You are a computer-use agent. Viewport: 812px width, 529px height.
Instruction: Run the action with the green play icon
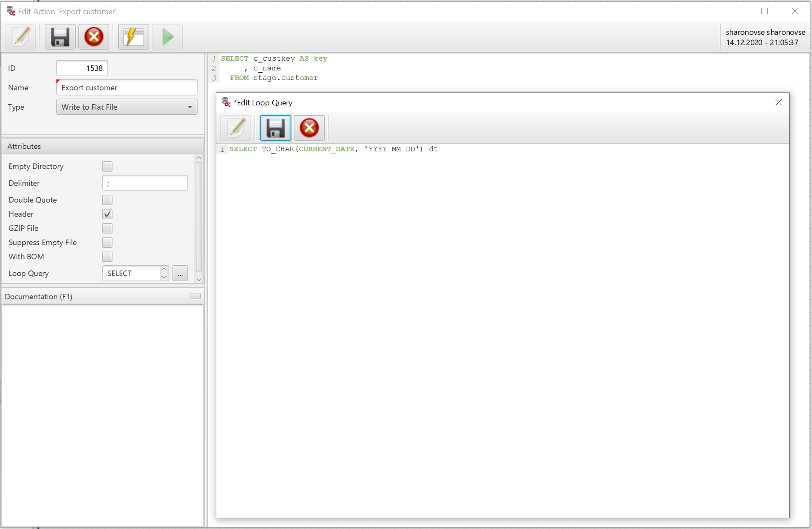click(167, 37)
